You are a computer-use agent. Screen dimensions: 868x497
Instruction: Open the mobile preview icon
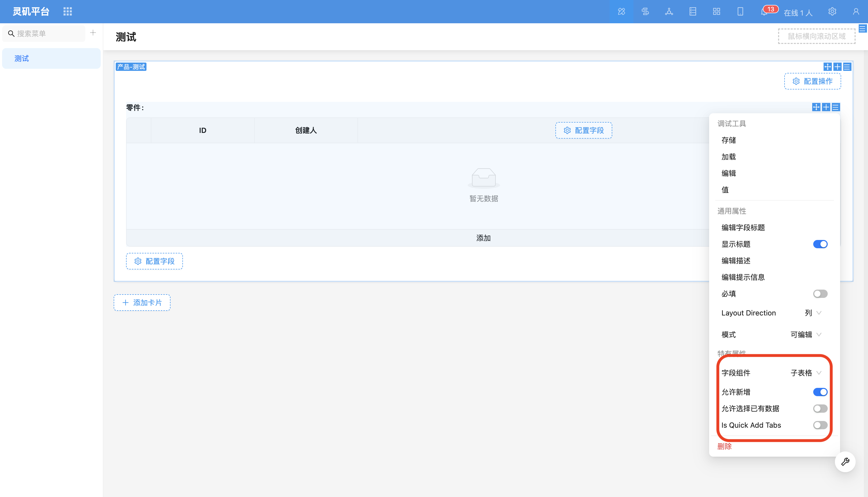[740, 12]
